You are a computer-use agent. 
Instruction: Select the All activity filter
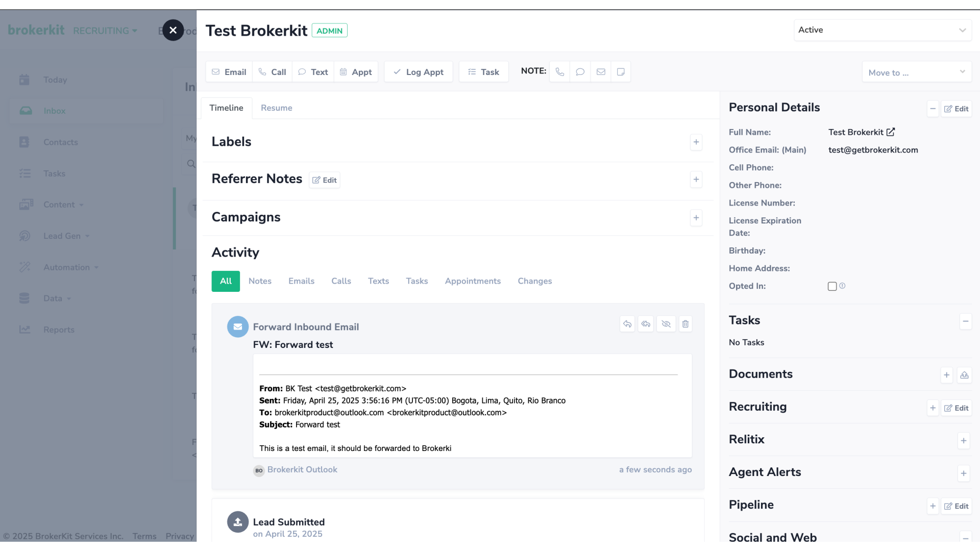tap(226, 281)
